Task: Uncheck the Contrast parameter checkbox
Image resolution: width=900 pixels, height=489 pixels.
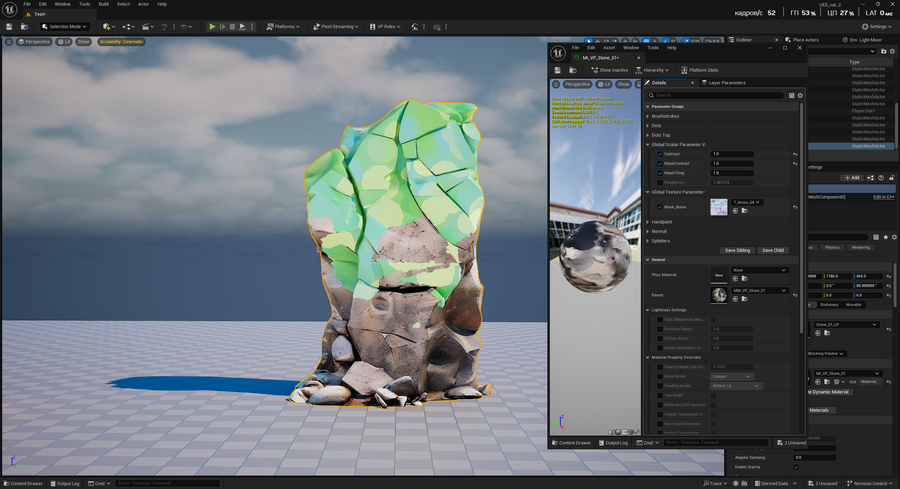Action: [660, 154]
